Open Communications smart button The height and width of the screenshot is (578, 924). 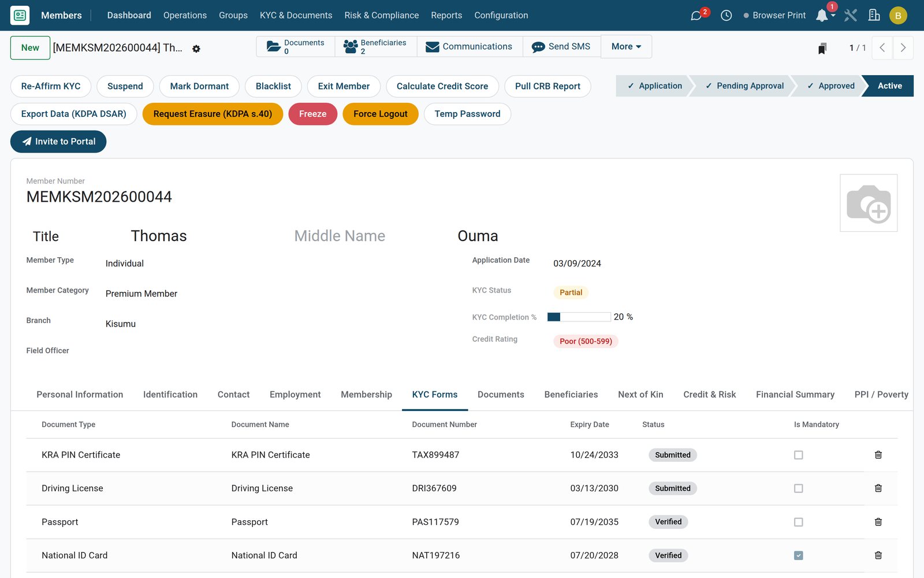470,47
